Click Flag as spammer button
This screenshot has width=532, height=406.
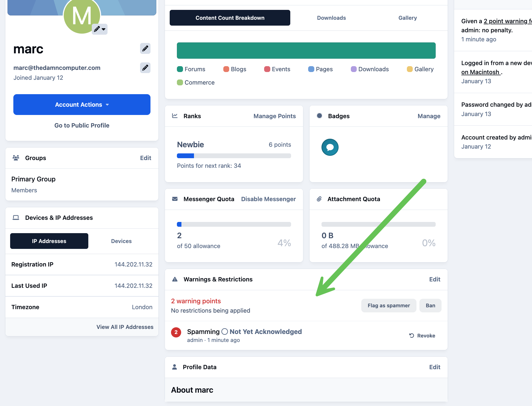(389, 305)
